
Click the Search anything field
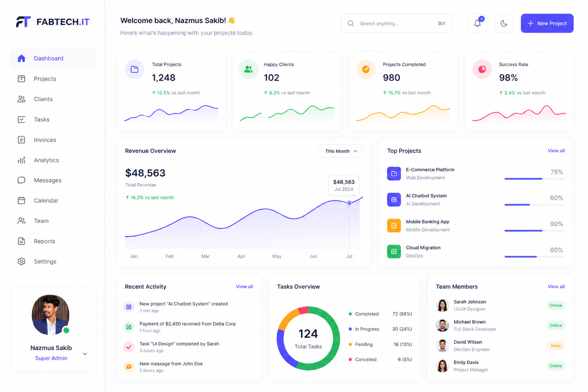point(397,23)
